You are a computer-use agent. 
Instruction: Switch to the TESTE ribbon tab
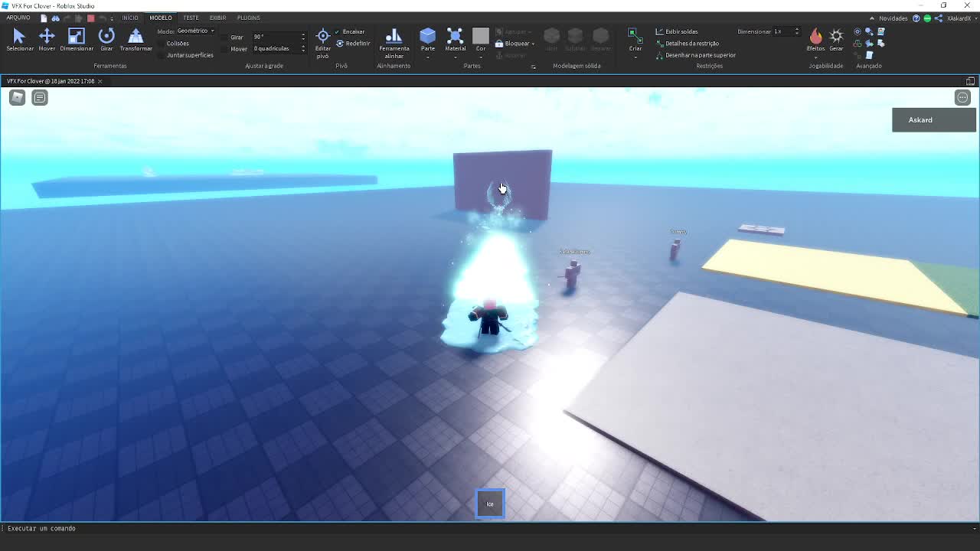pos(191,18)
